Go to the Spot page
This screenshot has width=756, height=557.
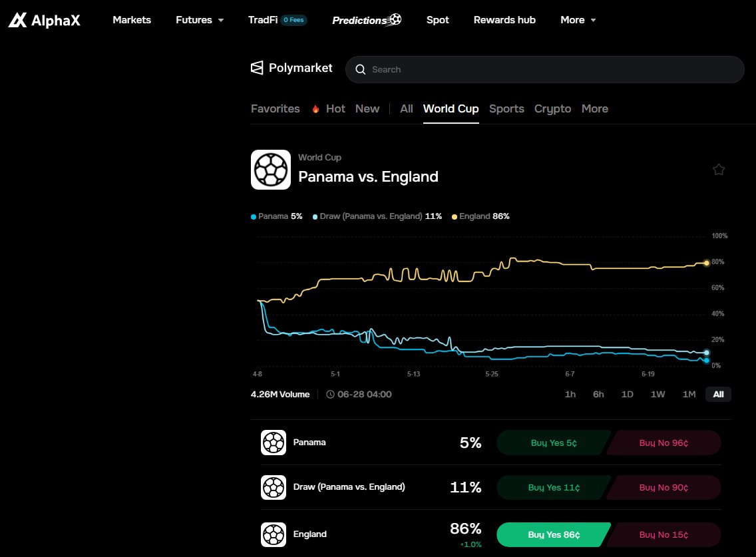[x=437, y=20]
